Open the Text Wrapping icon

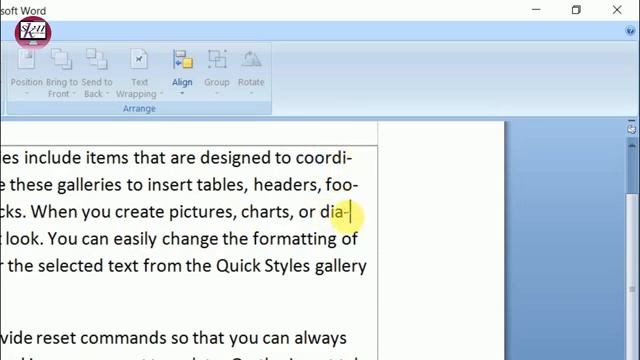[139, 59]
